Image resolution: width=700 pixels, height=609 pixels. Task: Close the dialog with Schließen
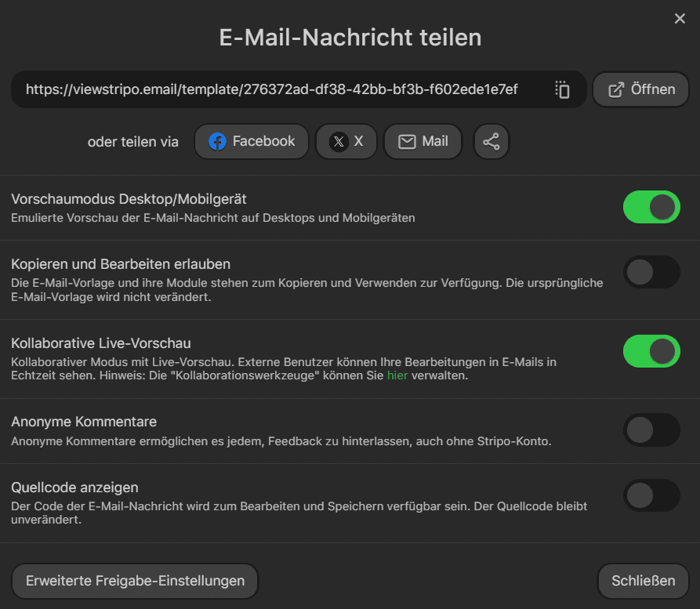[x=642, y=581]
